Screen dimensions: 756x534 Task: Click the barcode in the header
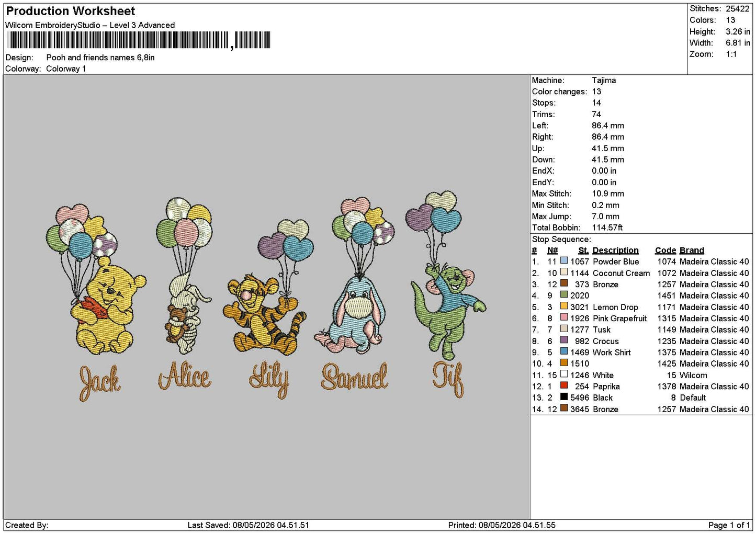139,40
